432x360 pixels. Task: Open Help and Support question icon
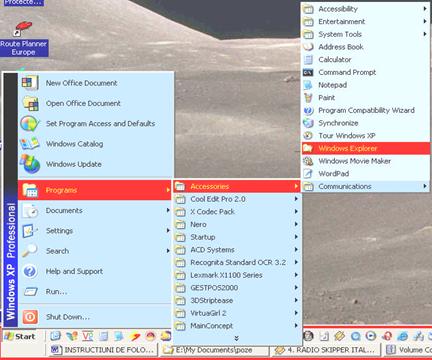tap(30, 271)
